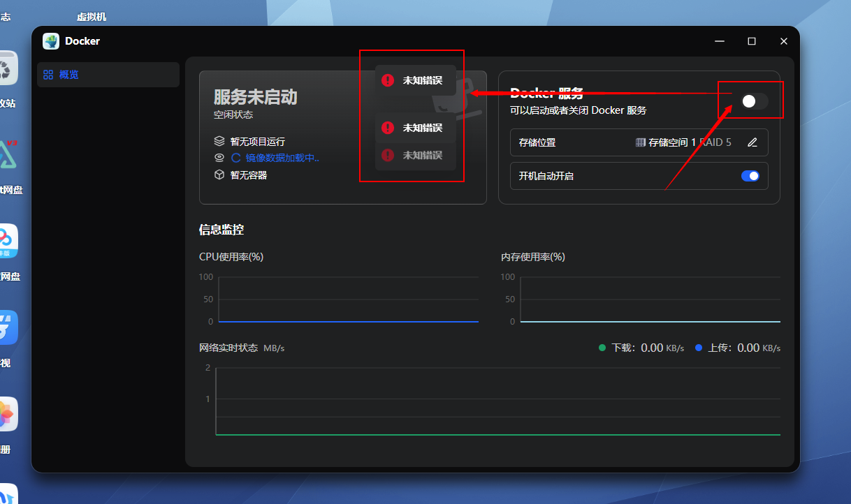Screen dimensions: 851x504
Task: Click the cube icon next to 暂无容器
Action: coord(219,175)
